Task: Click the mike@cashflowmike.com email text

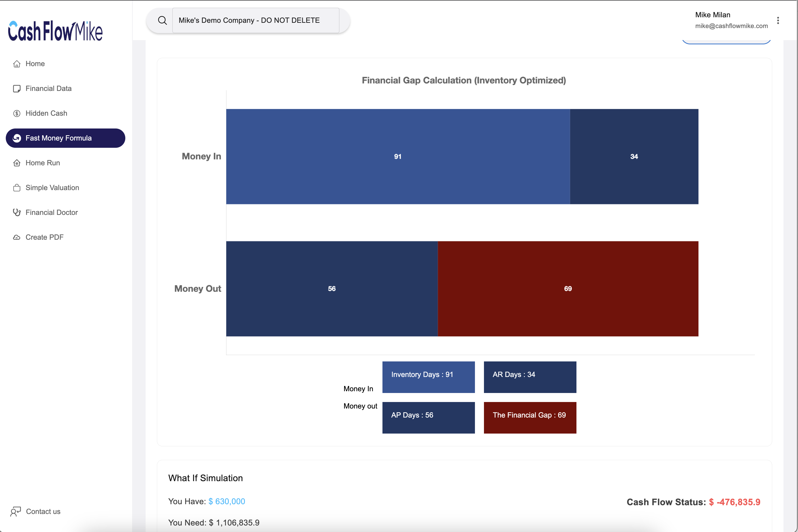Action: 732,26
